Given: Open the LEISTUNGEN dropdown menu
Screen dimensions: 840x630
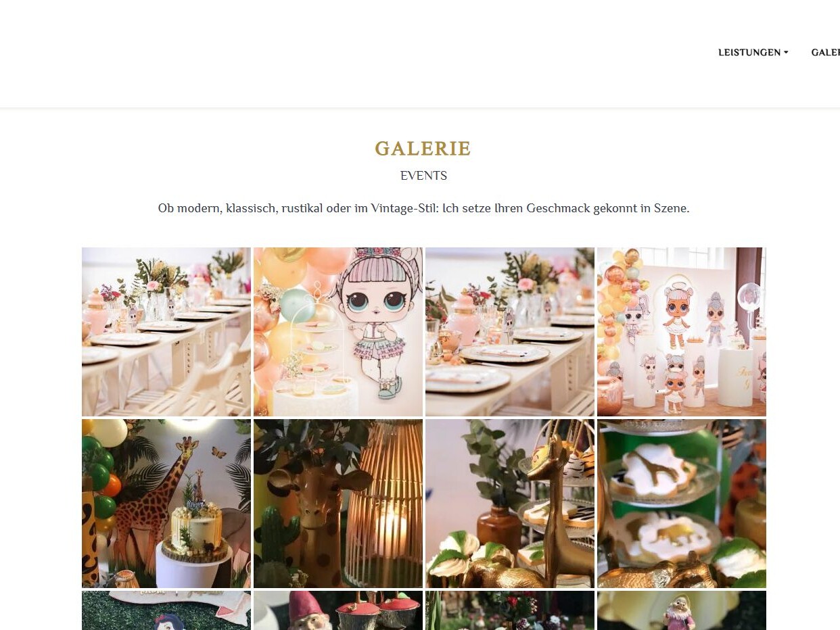Looking at the screenshot, I should pyautogui.click(x=753, y=53).
